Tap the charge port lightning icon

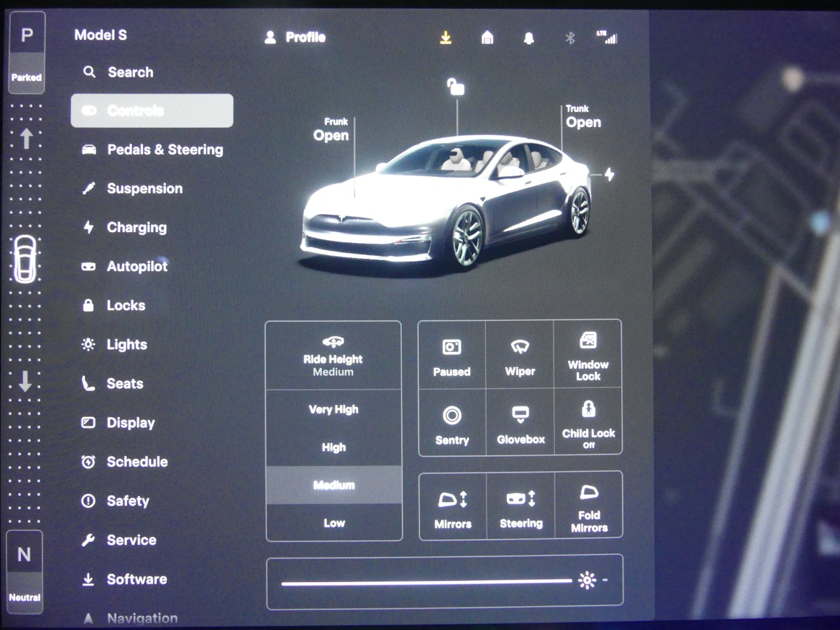tap(609, 174)
